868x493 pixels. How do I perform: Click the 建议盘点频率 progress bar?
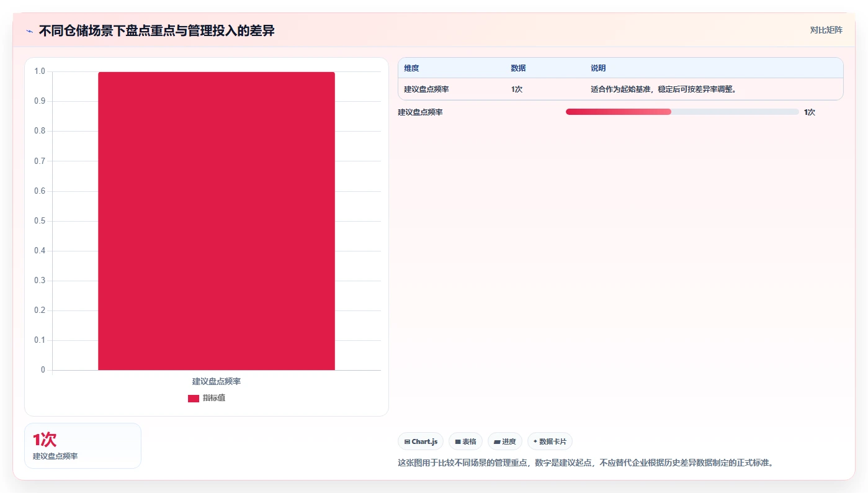(x=682, y=112)
